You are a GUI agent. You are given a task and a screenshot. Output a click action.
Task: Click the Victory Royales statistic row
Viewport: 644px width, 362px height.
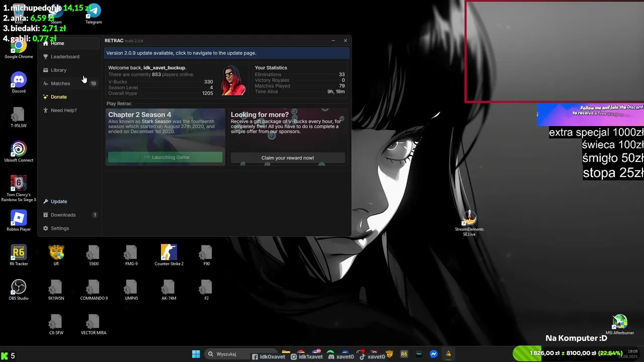click(300, 80)
